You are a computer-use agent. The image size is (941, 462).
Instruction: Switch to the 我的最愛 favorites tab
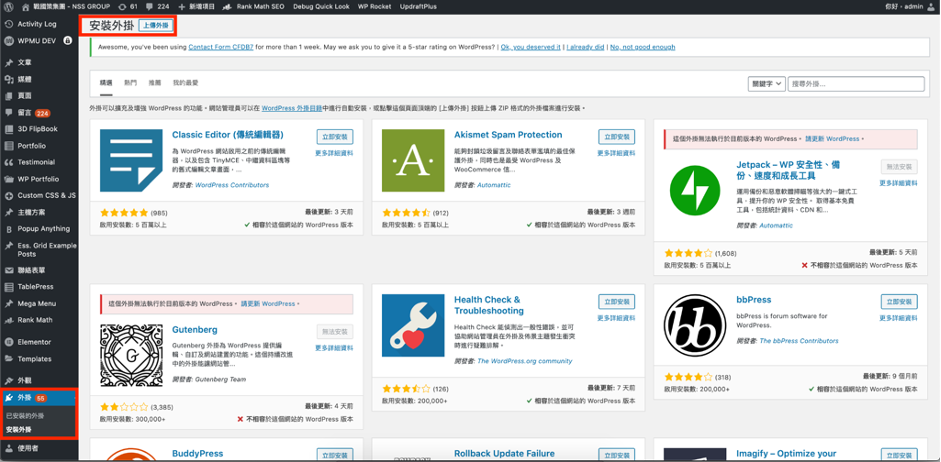point(185,83)
